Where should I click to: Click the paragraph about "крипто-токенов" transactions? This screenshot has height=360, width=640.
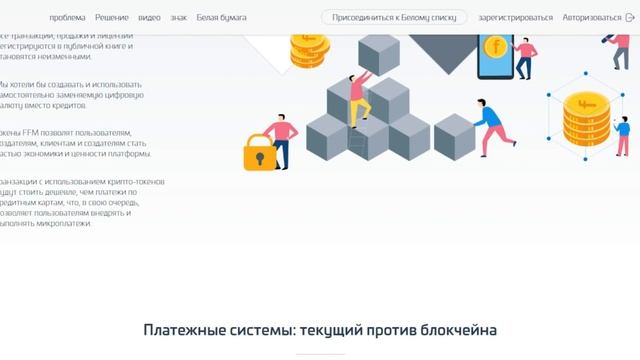[82, 202]
